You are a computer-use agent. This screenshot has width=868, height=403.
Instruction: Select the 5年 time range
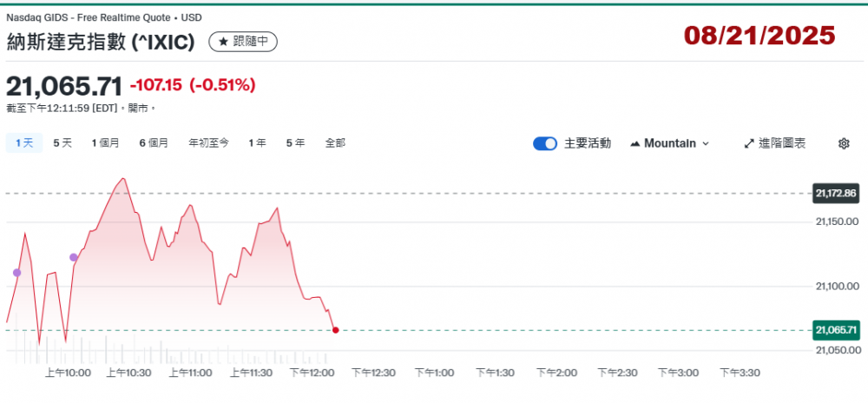coord(295,142)
